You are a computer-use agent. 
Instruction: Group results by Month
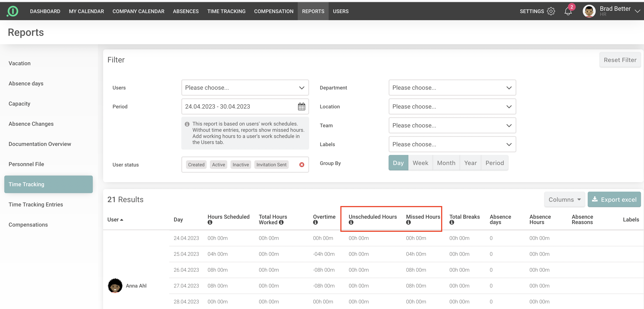coord(446,163)
